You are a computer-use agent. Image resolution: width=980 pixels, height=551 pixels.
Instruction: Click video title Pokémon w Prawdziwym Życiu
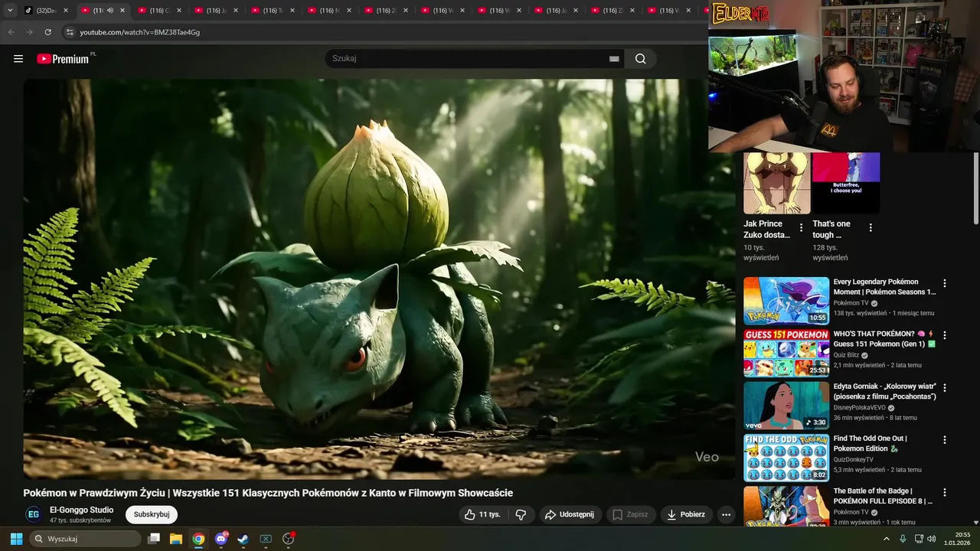(x=268, y=493)
